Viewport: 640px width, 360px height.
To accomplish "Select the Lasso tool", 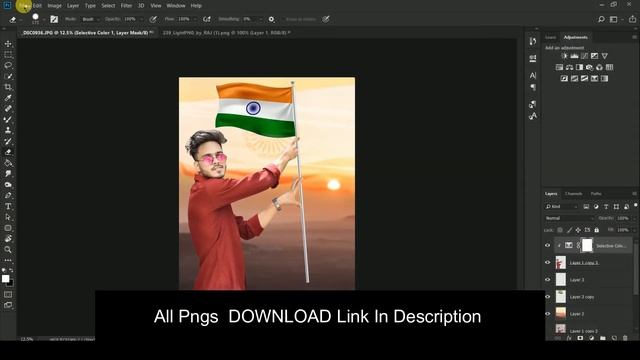I will 8,65.
